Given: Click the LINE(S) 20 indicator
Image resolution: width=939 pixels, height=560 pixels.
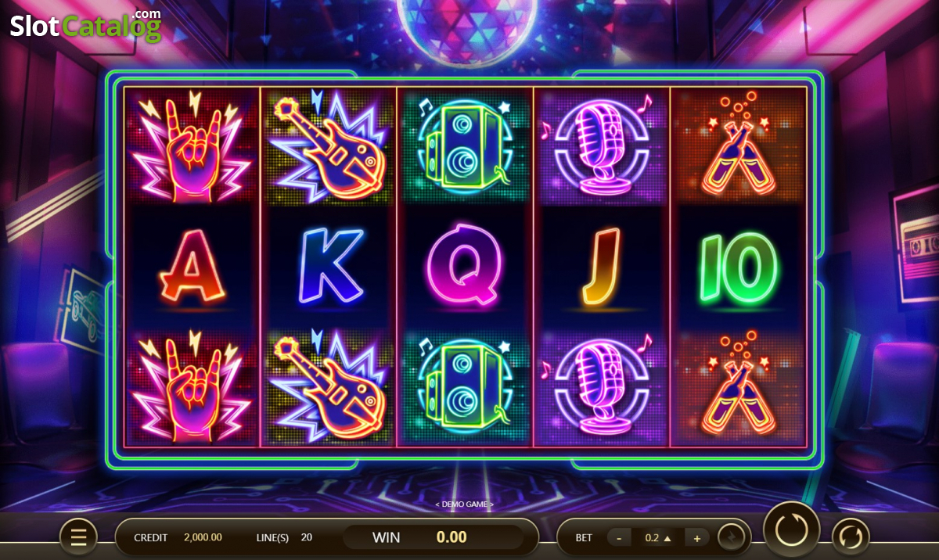Looking at the screenshot, I should 285,537.
